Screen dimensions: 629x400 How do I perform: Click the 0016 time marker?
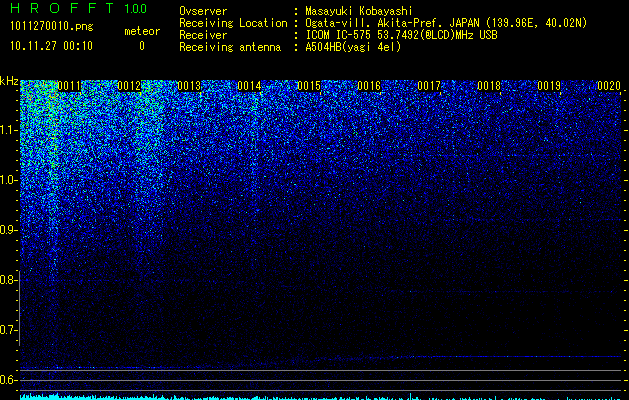369,86
